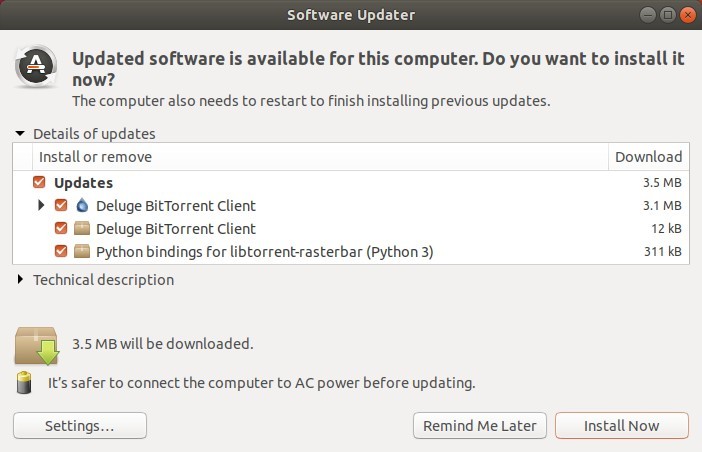Open Settings… button
This screenshot has height=452, width=702.
point(80,426)
